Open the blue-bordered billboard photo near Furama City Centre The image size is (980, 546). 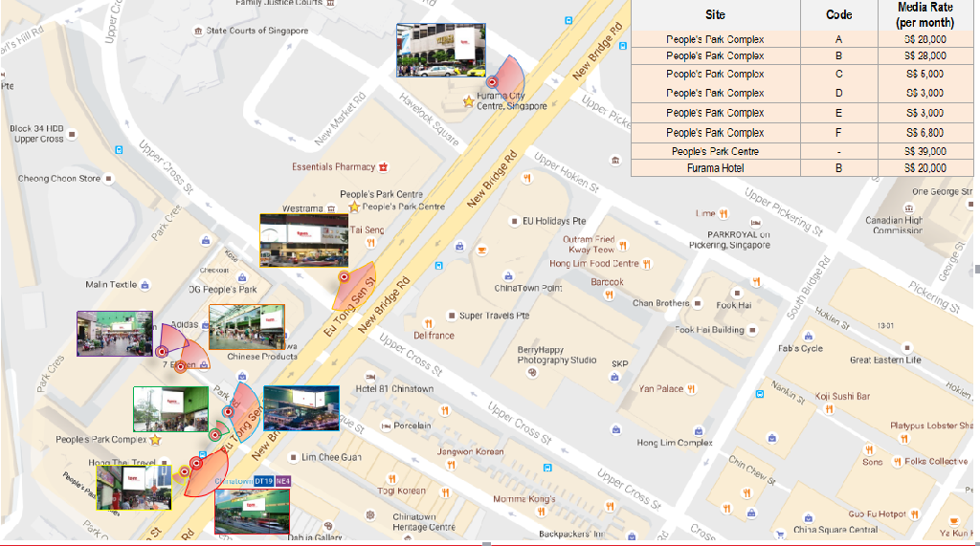[440, 50]
